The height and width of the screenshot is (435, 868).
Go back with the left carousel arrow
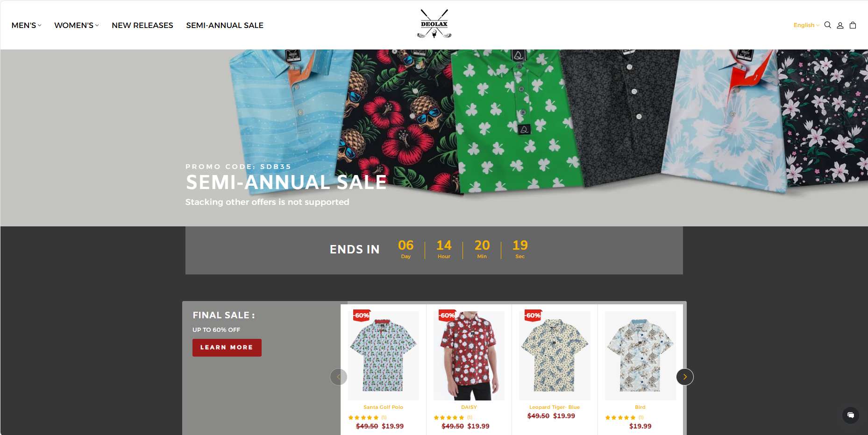[x=339, y=377]
